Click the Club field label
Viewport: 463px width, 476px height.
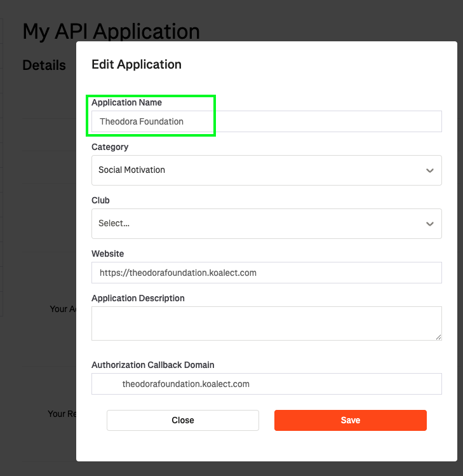[100, 200]
